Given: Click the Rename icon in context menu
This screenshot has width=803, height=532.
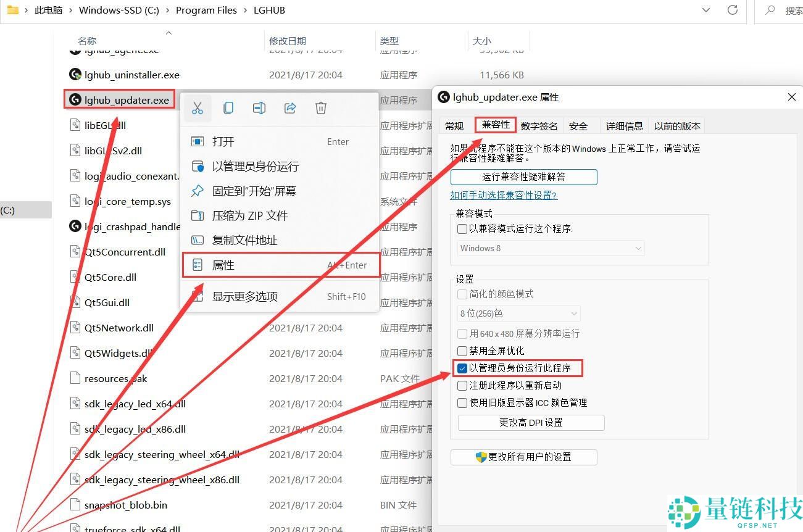Looking at the screenshot, I should point(259,108).
